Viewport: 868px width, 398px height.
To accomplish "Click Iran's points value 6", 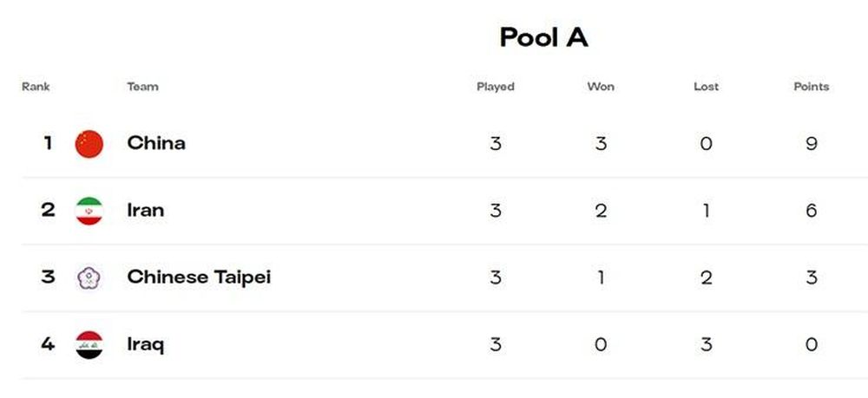I will pyautogui.click(x=812, y=211).
